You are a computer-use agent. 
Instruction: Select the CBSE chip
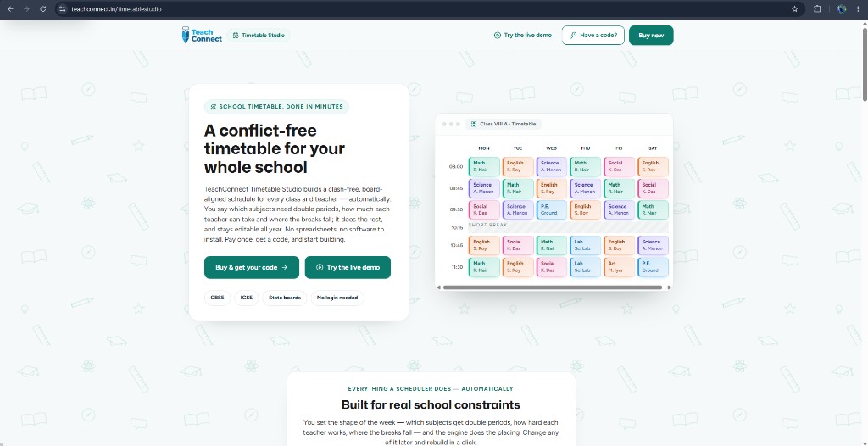tap(218, 298)
